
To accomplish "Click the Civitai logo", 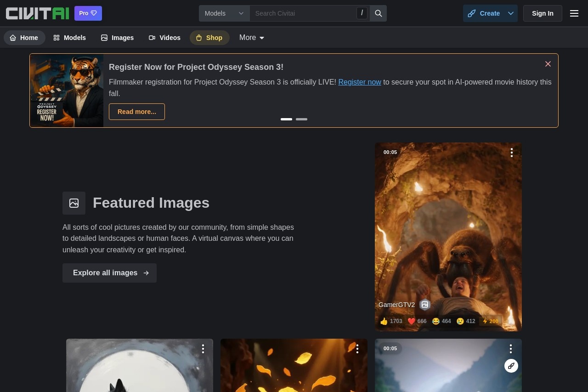I will coord(37,13).
